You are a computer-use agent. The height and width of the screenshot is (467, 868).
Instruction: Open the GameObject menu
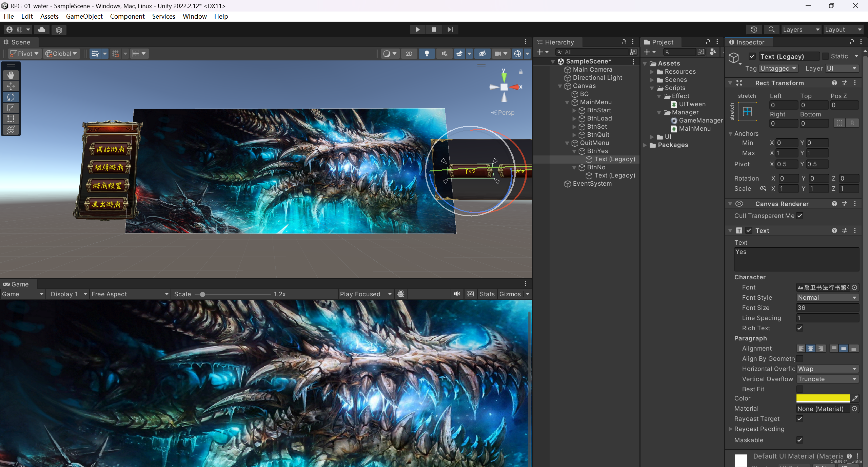pyautogui.click(x=84, y=16)
